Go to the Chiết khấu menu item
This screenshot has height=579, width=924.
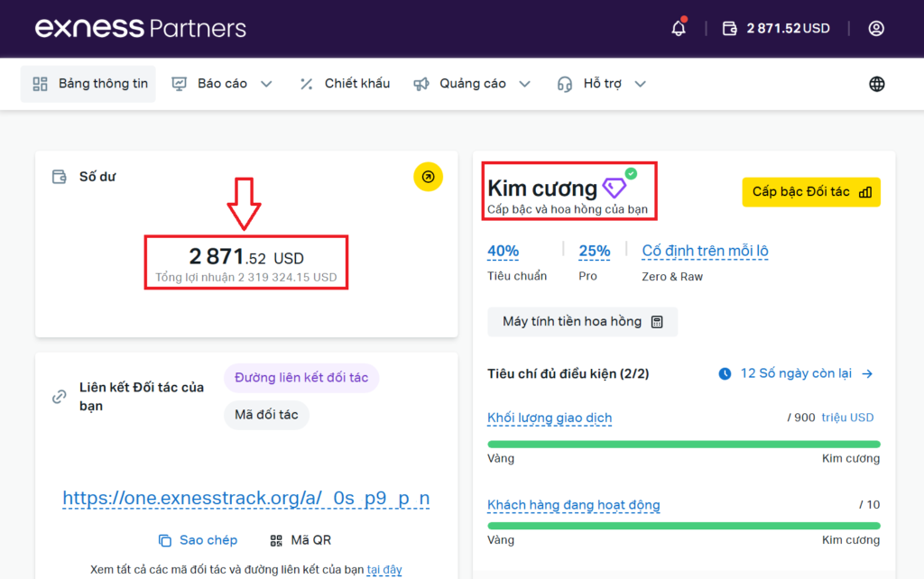tap(345, 84)
